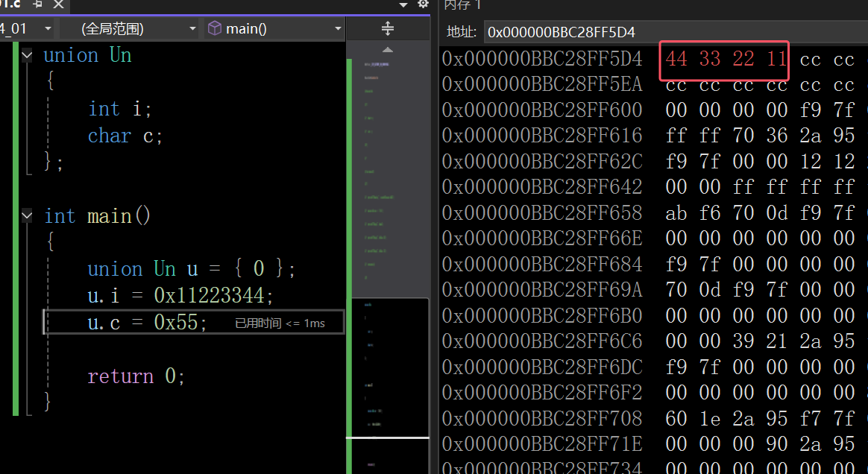The width and height of the screenshot is (868, 474).
Task: Click the 'return 0;' statement
Action: tap(136, 376)
